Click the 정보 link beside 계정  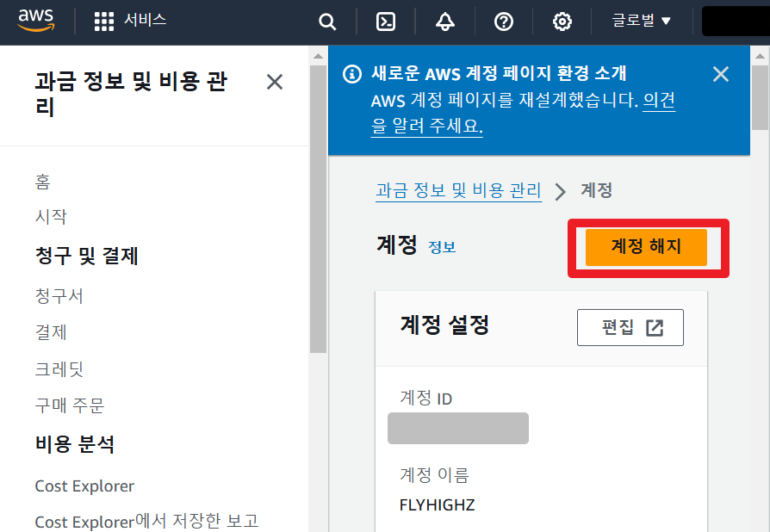point(442,247)
